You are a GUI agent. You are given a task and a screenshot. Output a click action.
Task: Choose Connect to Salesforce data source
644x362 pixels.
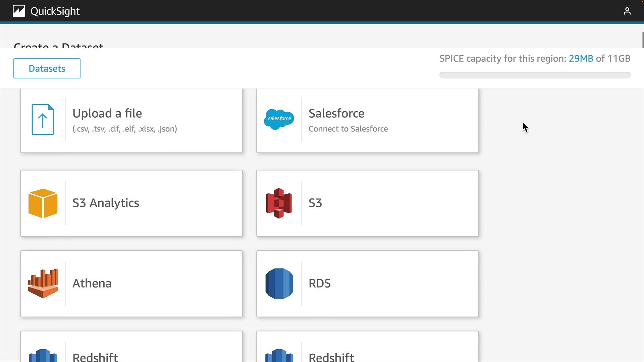(348, 129)
